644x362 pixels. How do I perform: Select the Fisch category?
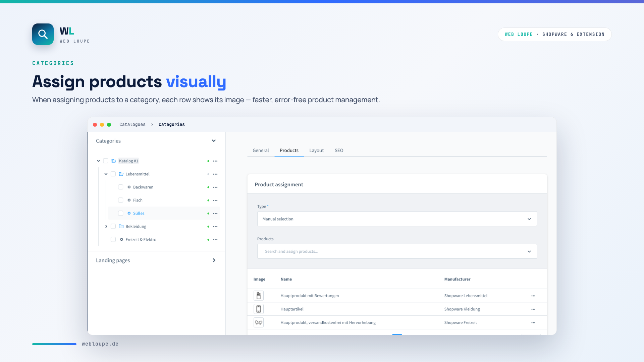138,200
